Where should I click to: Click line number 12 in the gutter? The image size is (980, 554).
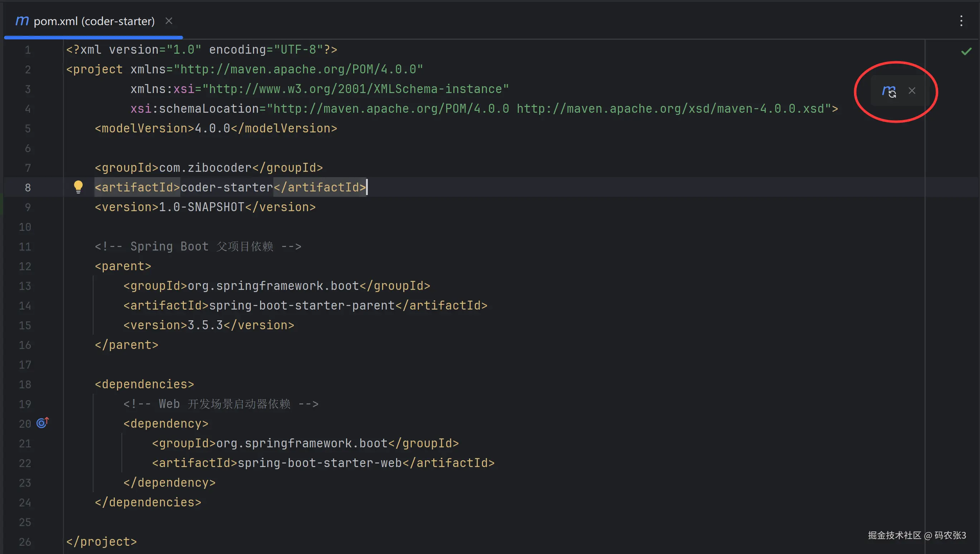(25, 266)
